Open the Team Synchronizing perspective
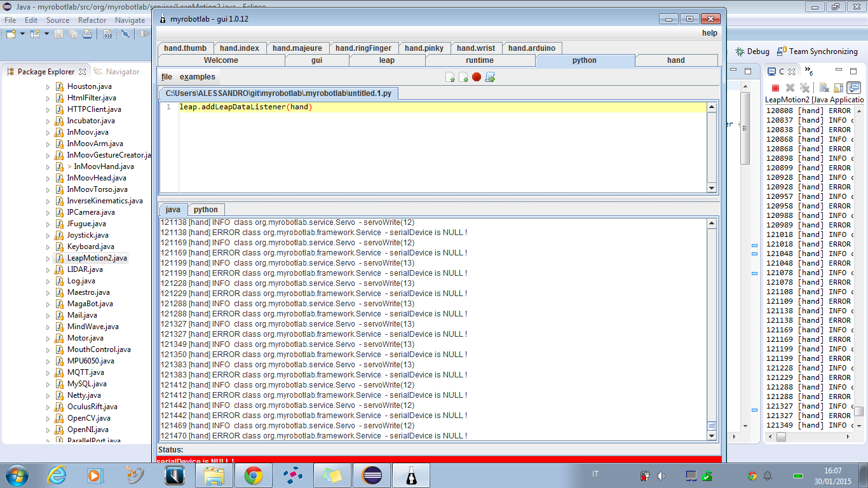868x488 pixels. [x=818, y=51]
